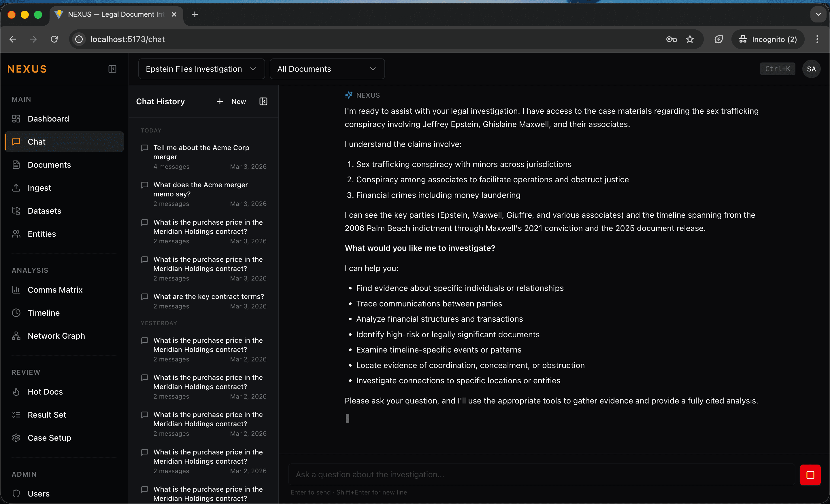
Task: Expand the Epstein Files Investigation dropdown
Action: click(201, 69)
